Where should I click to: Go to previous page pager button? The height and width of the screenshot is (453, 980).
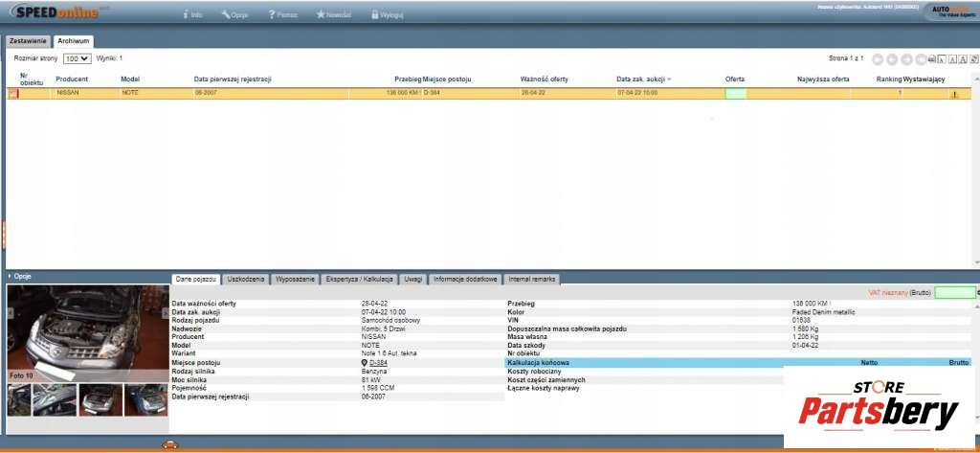pyautogui.click(x=892, y=59)
